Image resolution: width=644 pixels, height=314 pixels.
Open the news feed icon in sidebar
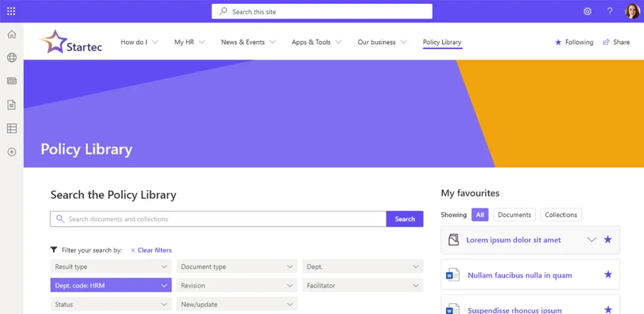(x=11, y=81)
